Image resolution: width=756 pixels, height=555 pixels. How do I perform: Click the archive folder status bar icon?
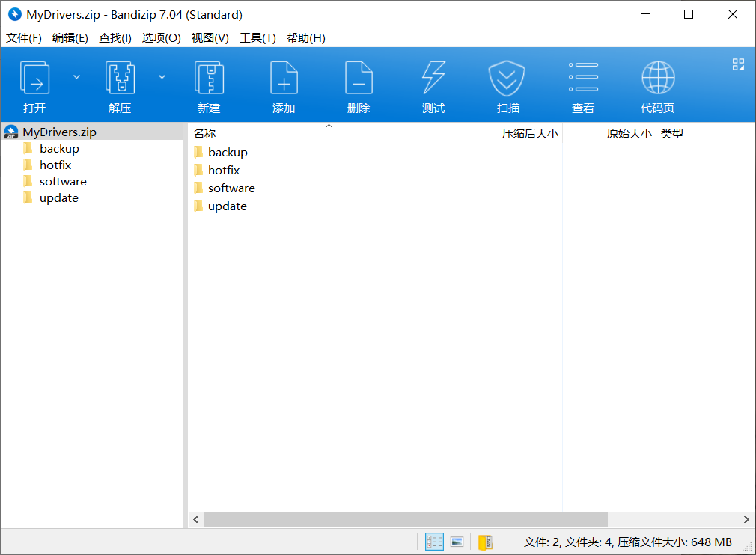click(x=486, y=542)
